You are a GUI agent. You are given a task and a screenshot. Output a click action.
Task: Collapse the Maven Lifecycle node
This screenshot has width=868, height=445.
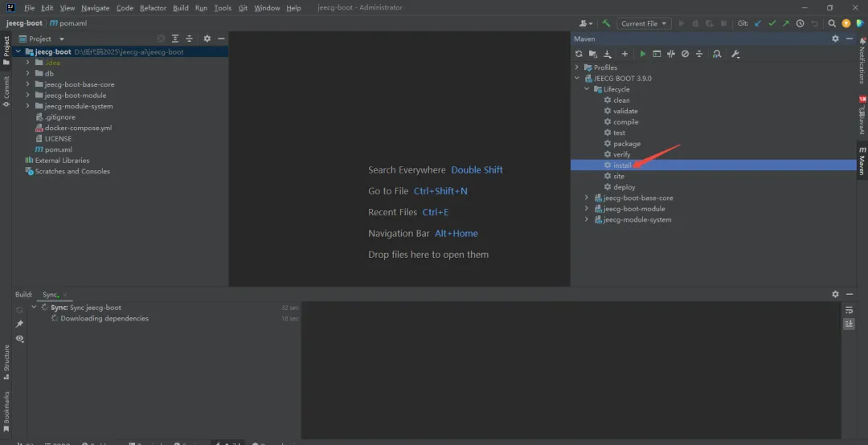587,89
